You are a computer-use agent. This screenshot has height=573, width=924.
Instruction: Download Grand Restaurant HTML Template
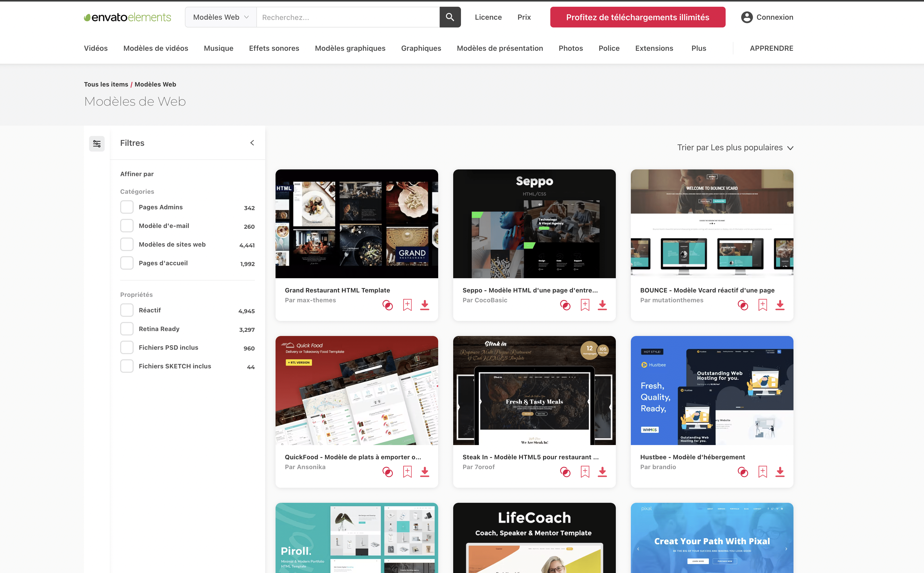pyautogui.click(x=425, y=305)
